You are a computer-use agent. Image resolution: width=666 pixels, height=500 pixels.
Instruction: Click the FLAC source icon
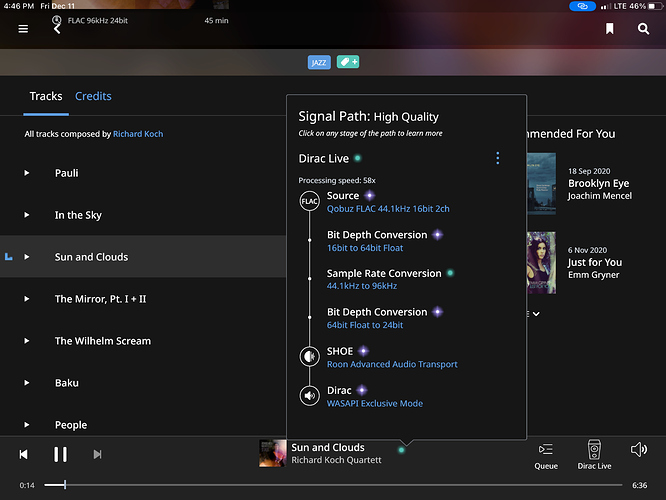(x=310, y=201)
